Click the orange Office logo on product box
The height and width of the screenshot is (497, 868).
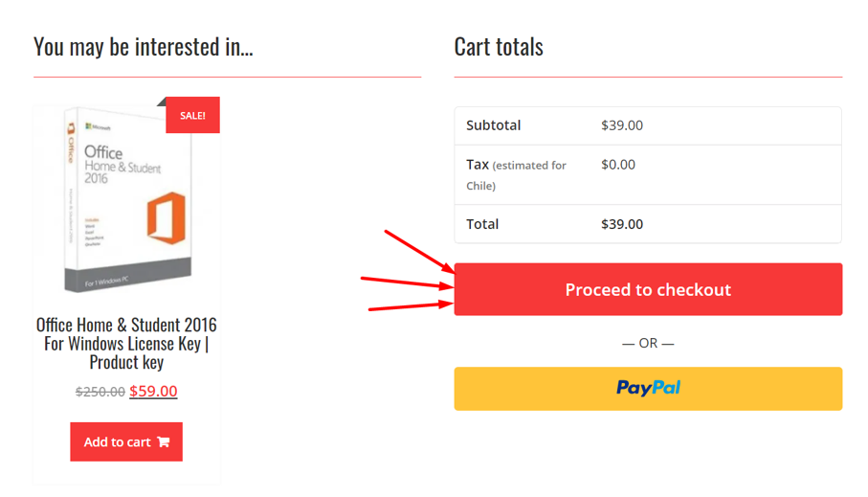[167, 217]
